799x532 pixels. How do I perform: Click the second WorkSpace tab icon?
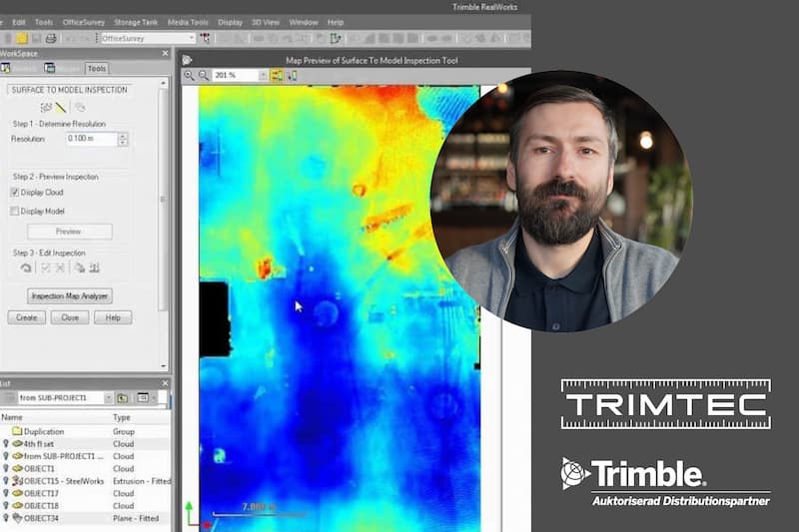pos(49,68)
